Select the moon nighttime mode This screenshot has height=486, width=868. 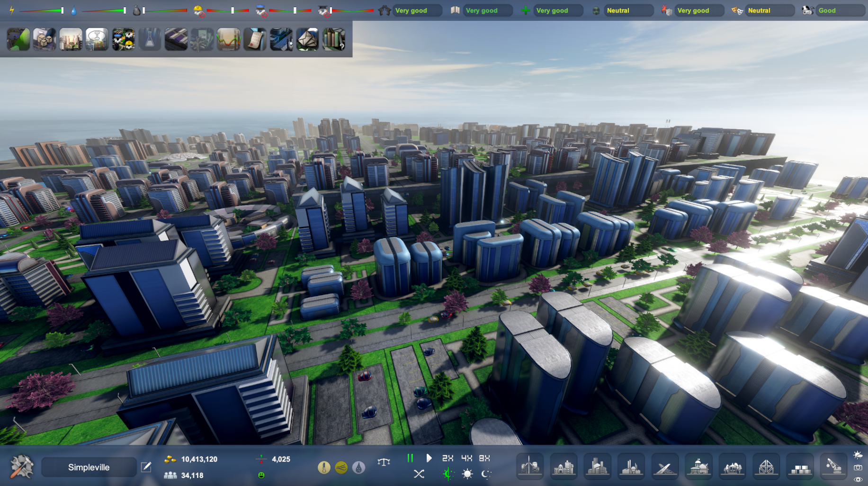[486, 474]
